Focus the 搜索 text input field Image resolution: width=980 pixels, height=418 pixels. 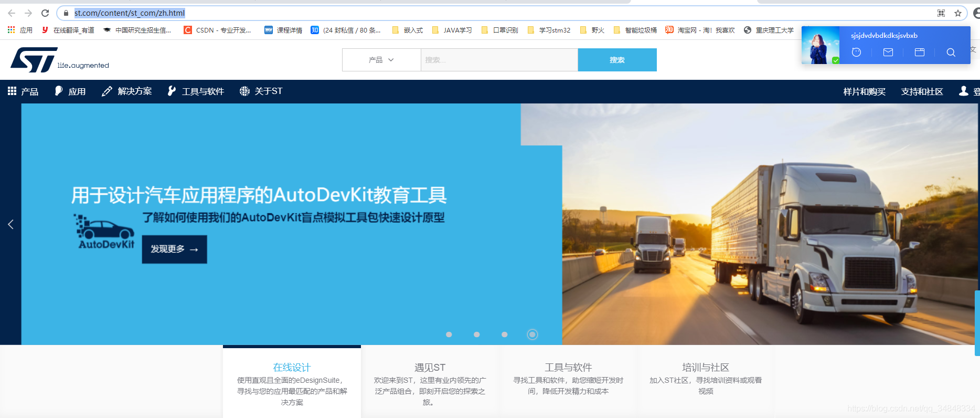pyautogui.click(x=499, y=60)
